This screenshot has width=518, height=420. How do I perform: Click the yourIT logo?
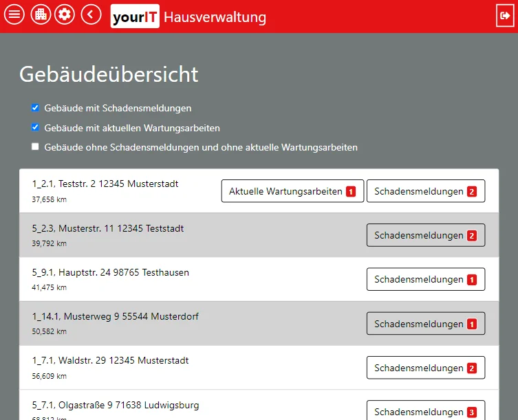135,16
